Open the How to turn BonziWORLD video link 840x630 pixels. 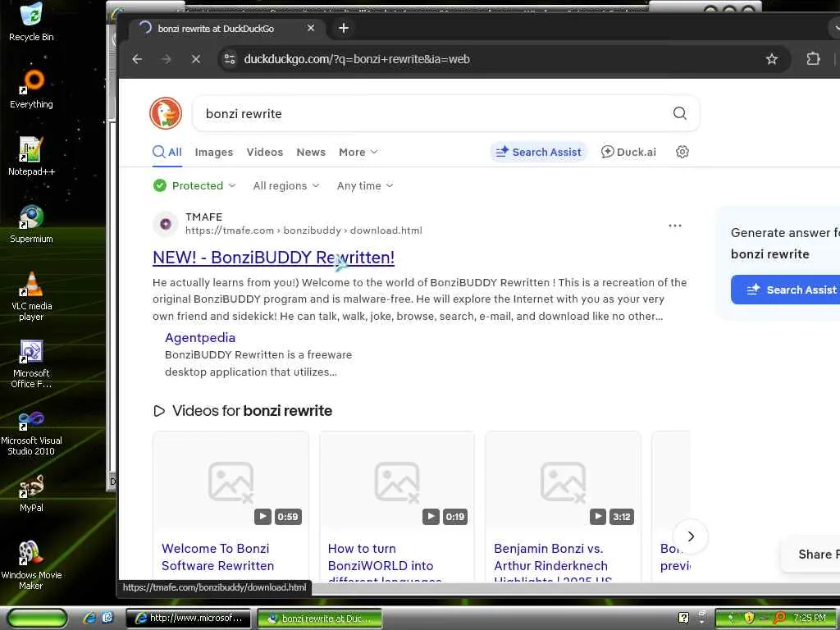click(385, 564)
